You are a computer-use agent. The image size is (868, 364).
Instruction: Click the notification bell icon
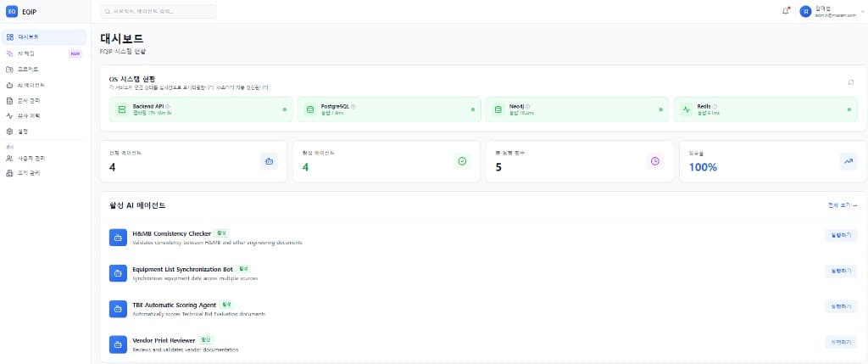[x=786, y=11]
